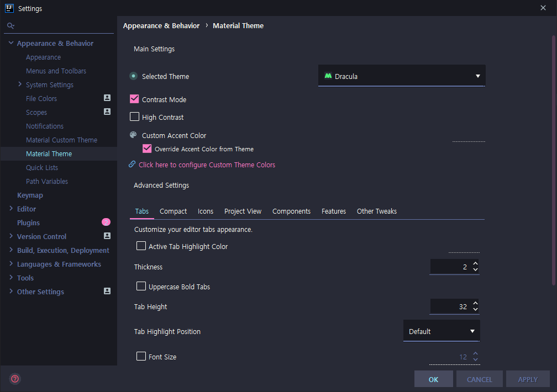Viewport: 557px width, 392px height.
Task: Close the Settings dialog with the X
Action: (543, 8)
